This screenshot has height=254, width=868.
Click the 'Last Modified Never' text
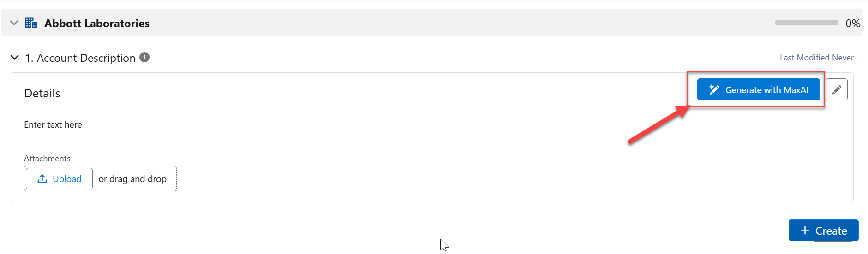(816, 58)
